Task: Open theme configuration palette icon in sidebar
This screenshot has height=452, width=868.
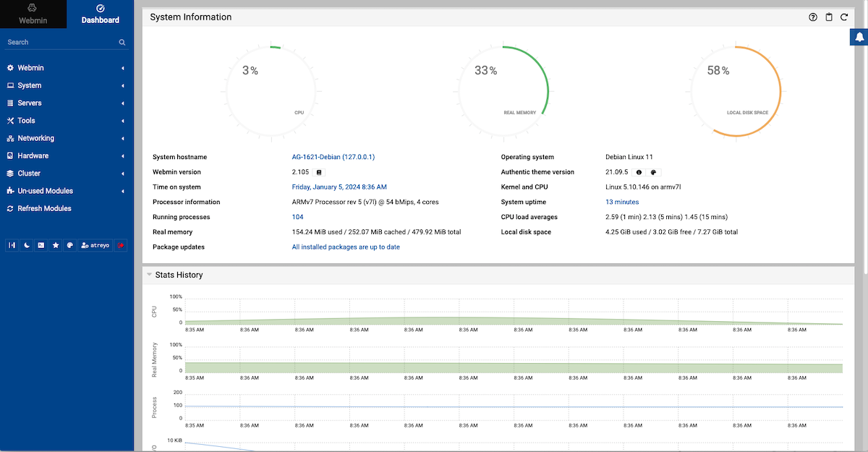Action: (69, 245)
